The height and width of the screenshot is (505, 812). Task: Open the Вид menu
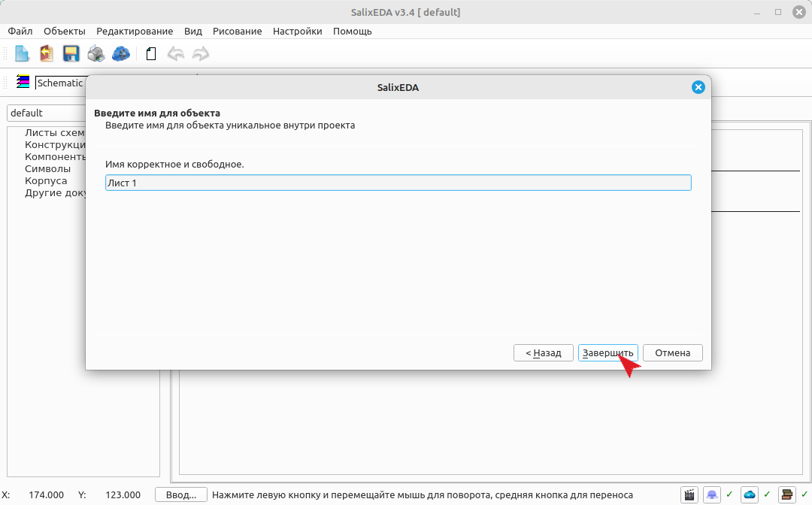point(192,31)
